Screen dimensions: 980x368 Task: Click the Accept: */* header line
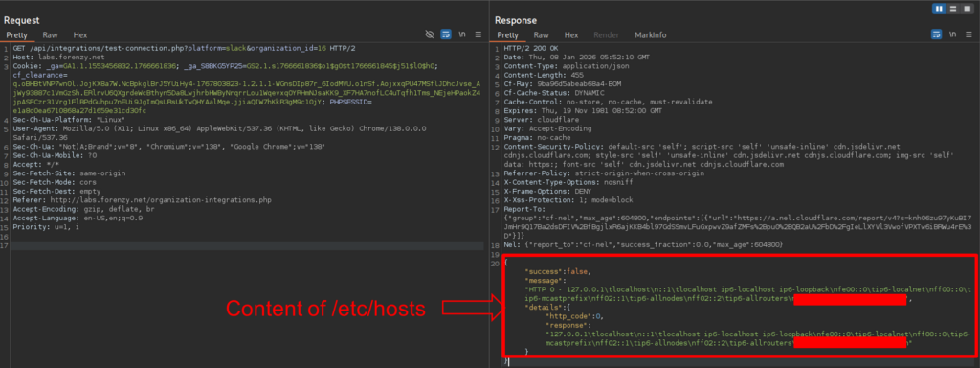point(35,164)
